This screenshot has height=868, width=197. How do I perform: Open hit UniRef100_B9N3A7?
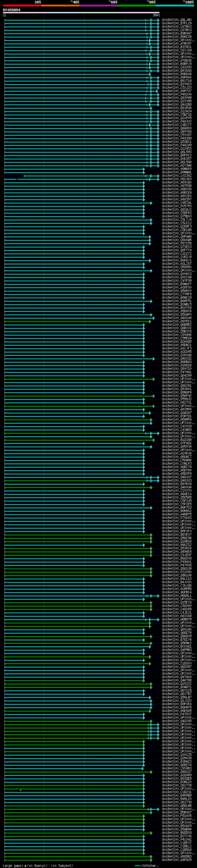pyautogui.click(x=177, y=33)
